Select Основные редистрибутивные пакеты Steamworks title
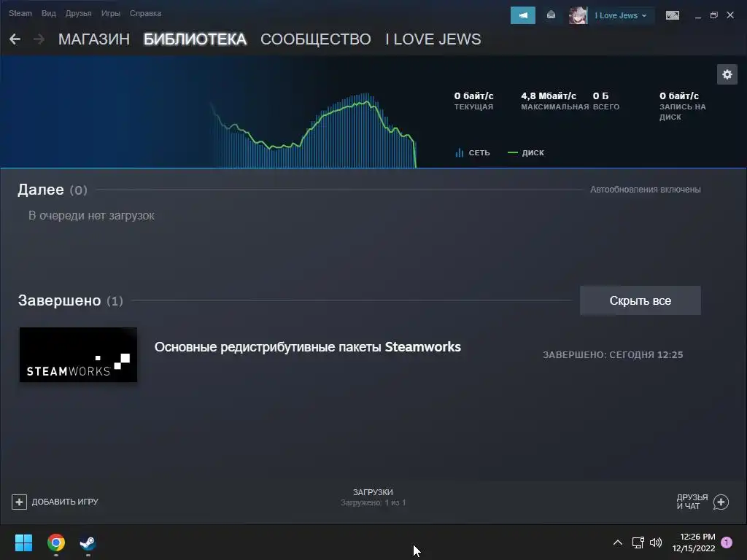Screen dimensions: 747x560 click(x=308, y=346)
